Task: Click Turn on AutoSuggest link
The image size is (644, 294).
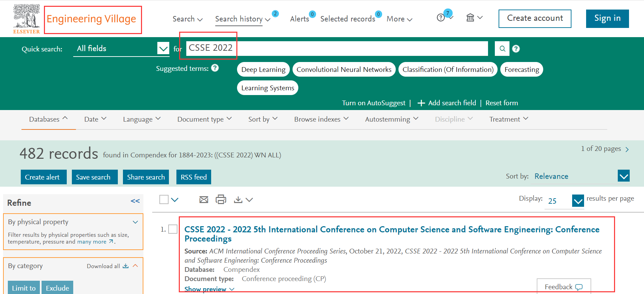Action: click(x=374, y=103)
